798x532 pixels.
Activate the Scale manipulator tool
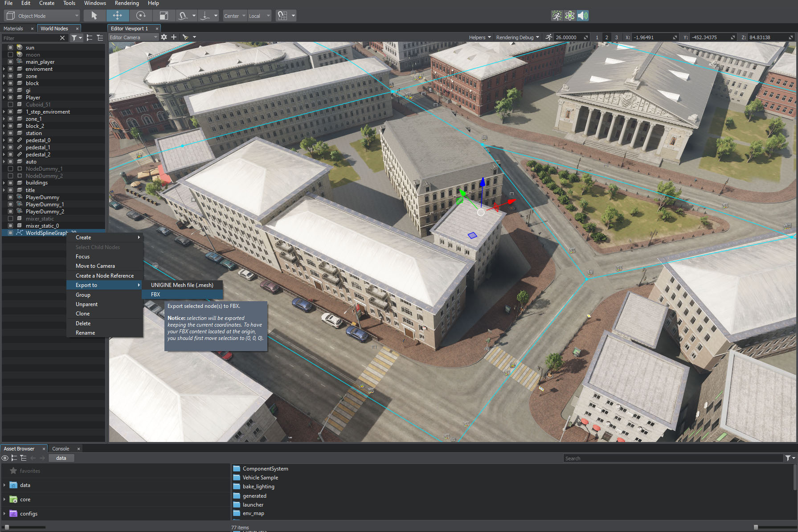(x=164, y=16)
